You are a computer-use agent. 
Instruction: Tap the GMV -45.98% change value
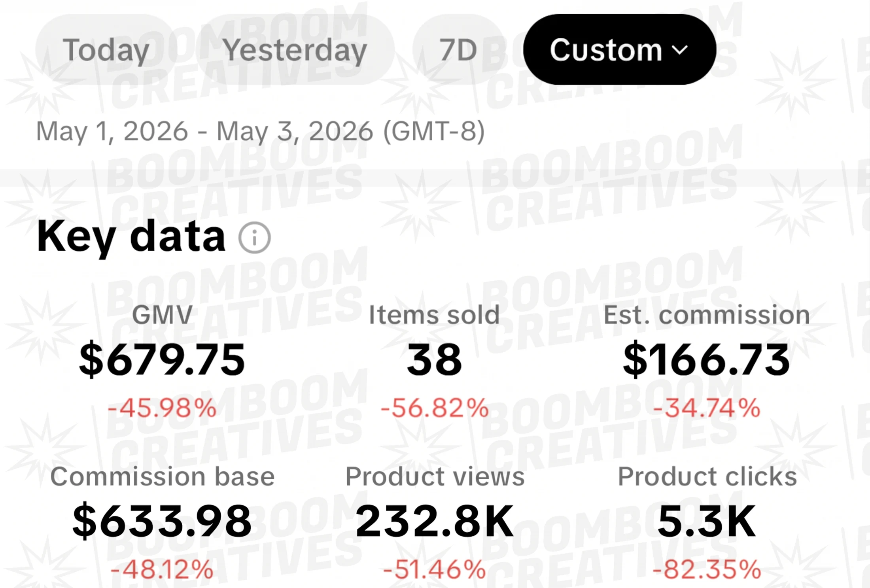click(x=162, y=408)
